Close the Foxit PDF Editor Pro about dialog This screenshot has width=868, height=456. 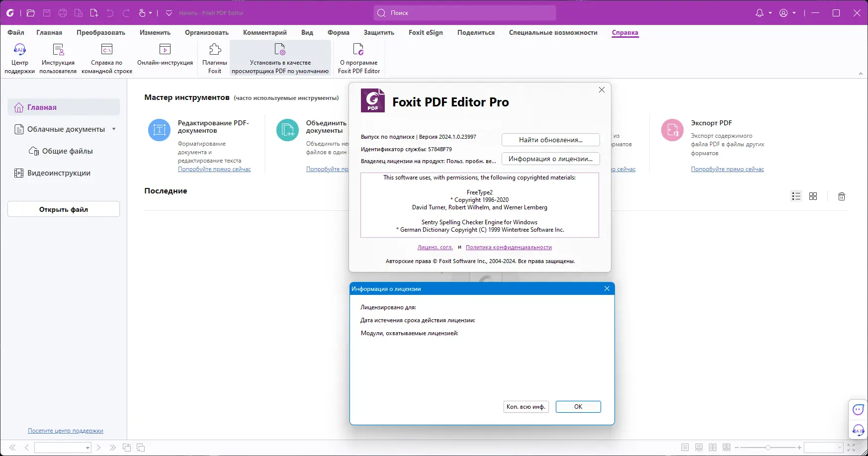pos(602,90)
